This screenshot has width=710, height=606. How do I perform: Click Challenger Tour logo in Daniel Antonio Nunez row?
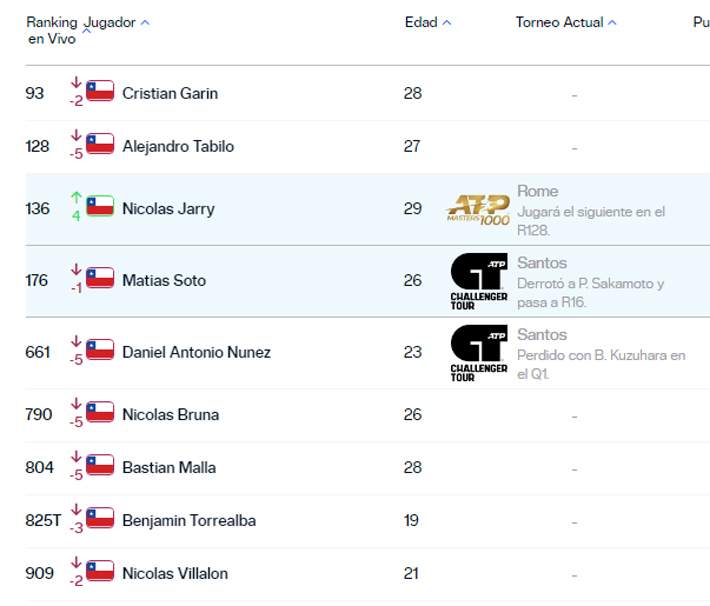pos(479,353)
